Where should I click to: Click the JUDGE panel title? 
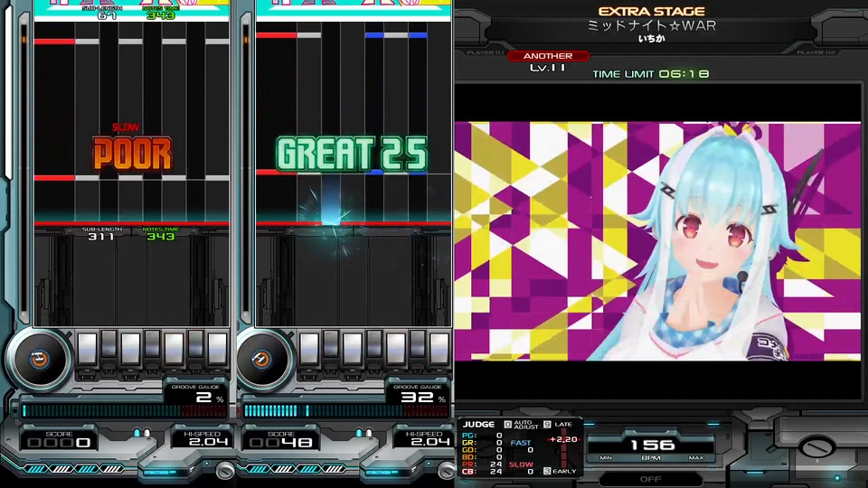pyautogui.click(x=479, y=425)
